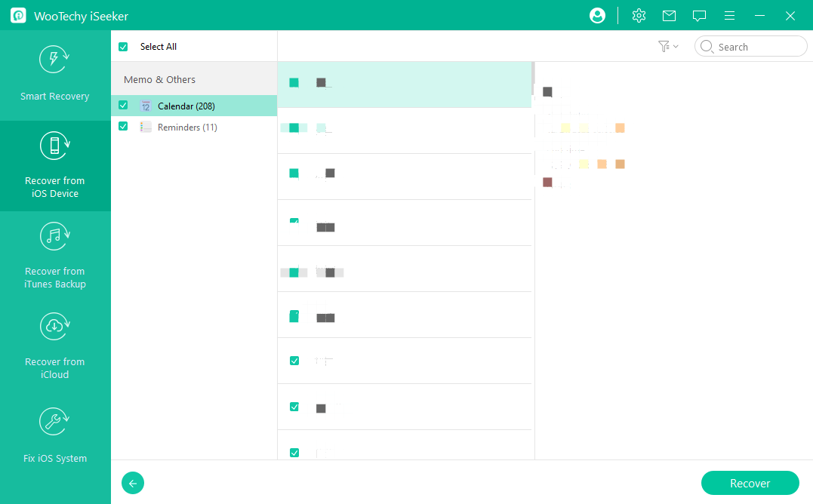
Task: Select Recover from iCloud option
Action: click(55, 347)
